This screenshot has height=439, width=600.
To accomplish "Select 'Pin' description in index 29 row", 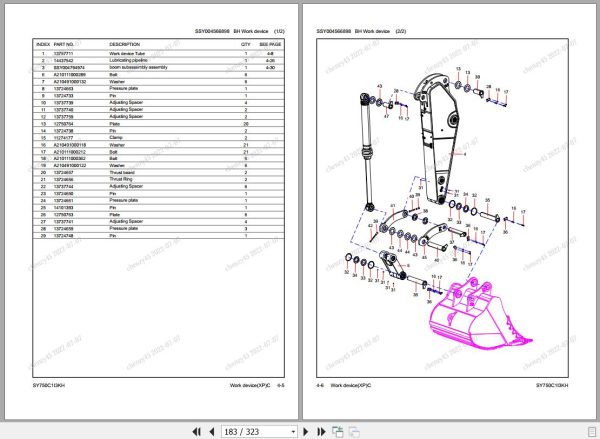I will click(112, 236).
